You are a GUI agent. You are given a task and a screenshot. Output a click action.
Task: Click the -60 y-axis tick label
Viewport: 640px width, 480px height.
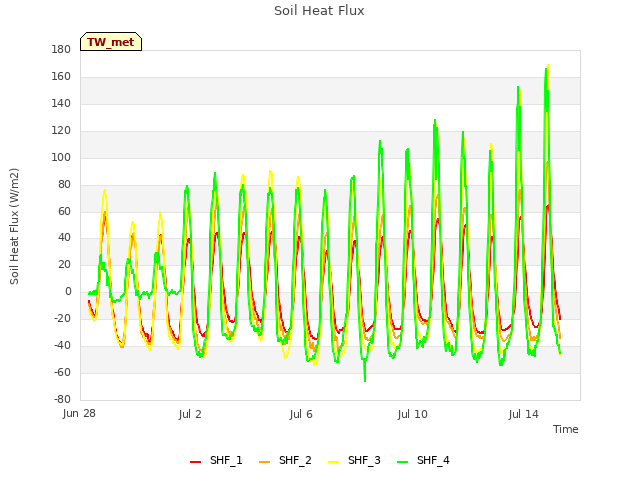[62, 372]
